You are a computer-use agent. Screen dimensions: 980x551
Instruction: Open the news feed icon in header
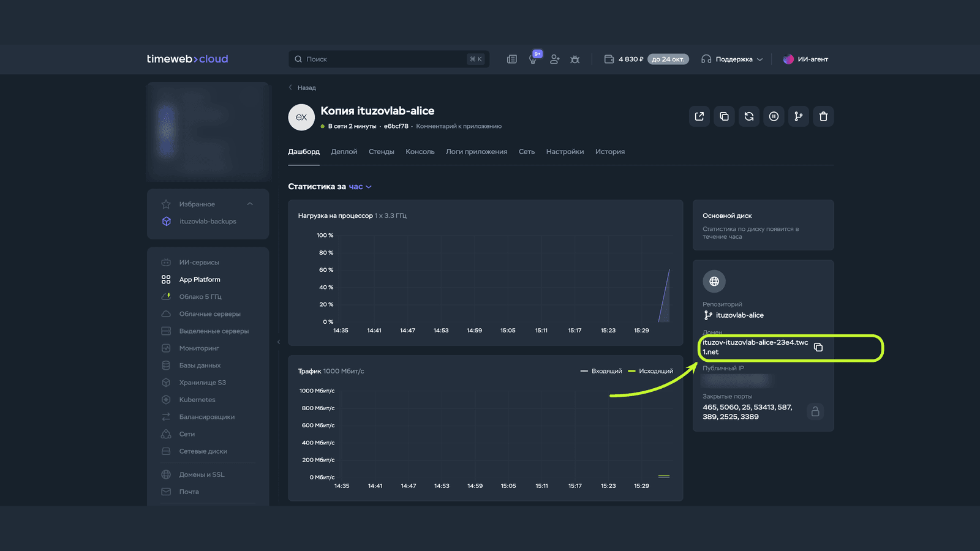click(x=512, y=59)
